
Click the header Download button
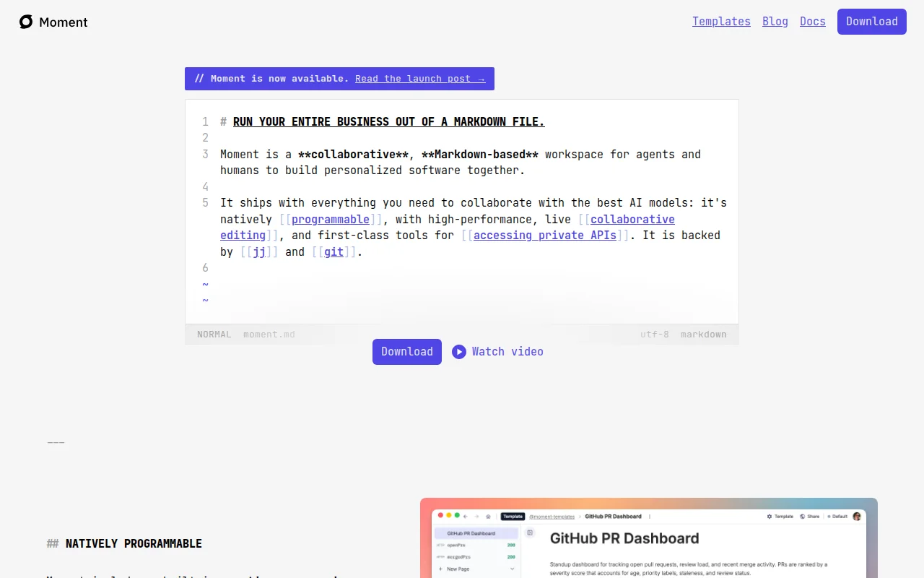point(872,22)
